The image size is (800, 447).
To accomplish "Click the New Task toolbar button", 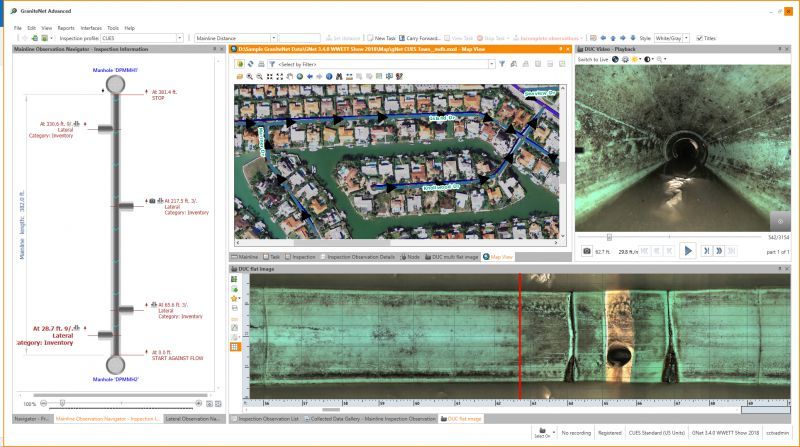I will (383, 38).
